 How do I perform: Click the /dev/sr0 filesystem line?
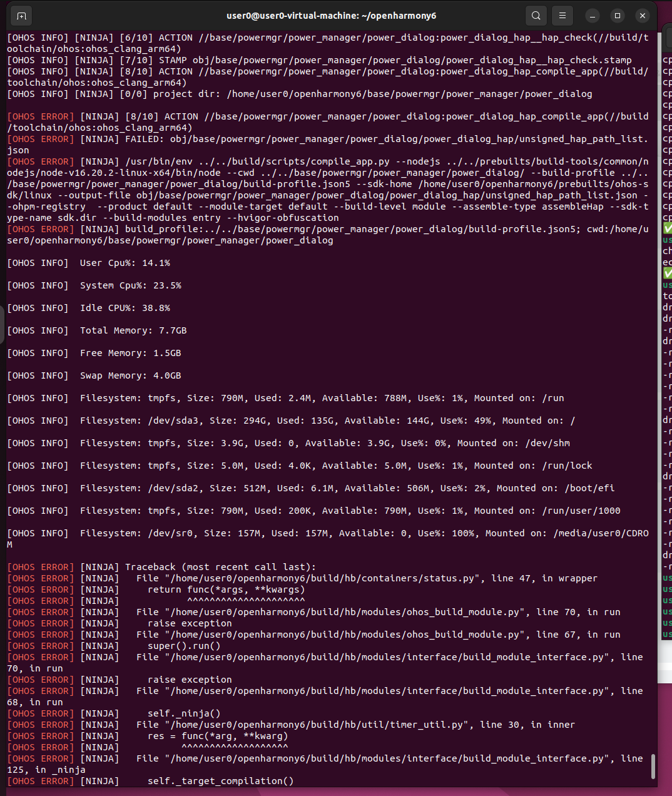[328, 539]
